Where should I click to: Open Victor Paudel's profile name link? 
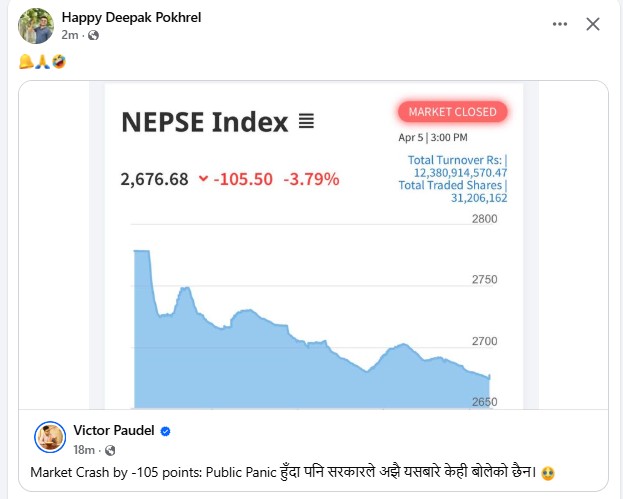click(x=111, y=430)
